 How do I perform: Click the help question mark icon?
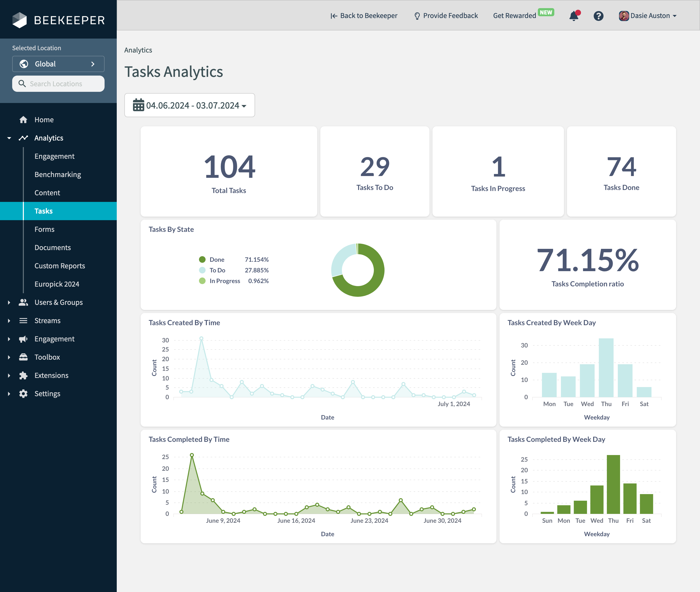pos(599,16)
